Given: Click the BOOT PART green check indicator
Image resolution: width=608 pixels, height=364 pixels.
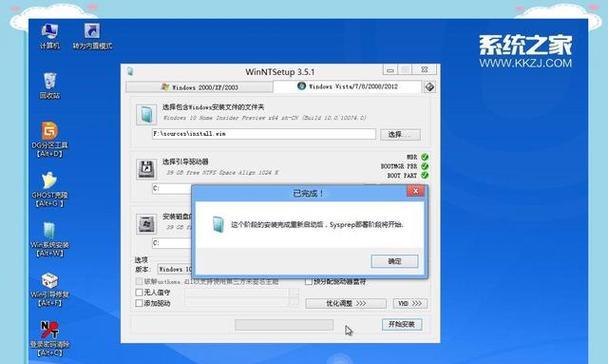Looking at the screenshot, I should coord(425,175).
